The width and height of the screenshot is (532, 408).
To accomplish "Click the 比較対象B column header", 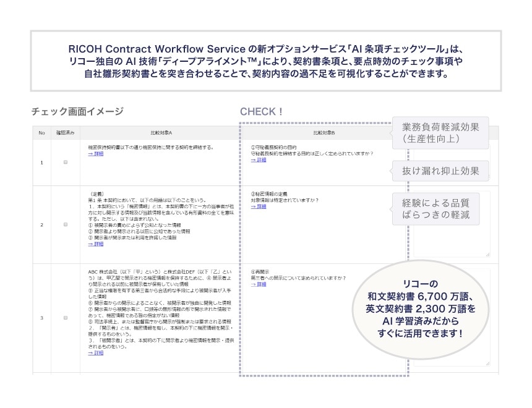I will point(324,133).
